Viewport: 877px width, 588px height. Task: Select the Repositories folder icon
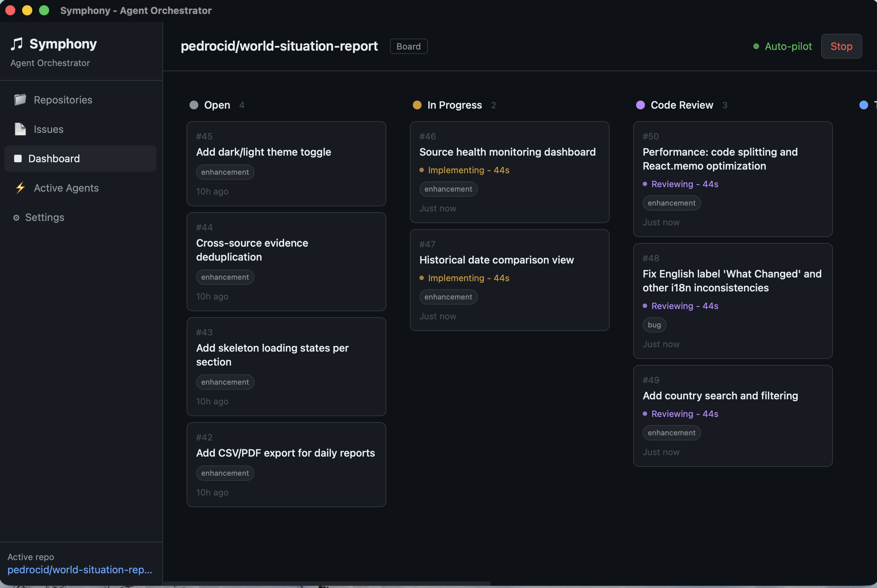[x=19, y=100]
